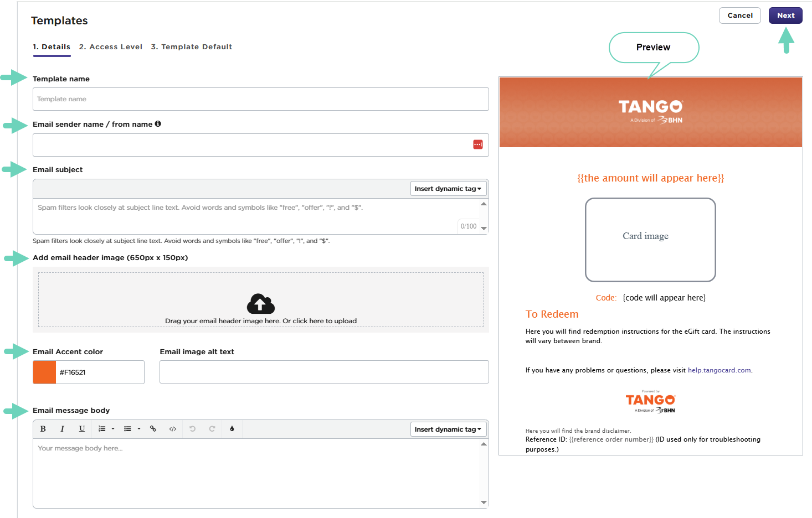Screen dimensions: 812x518
Task: Click the amount will appear here placeholder
Action: tap(651, 178)
